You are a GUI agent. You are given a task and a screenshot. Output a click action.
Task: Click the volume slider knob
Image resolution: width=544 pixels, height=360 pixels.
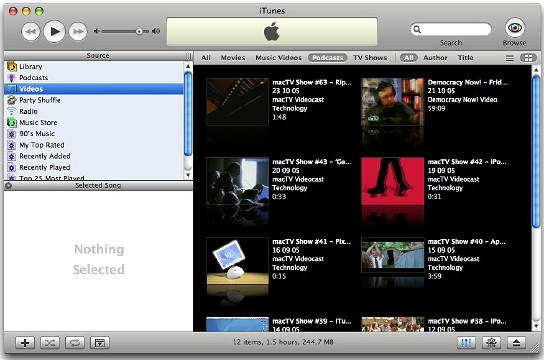click(x=139, y=32)
